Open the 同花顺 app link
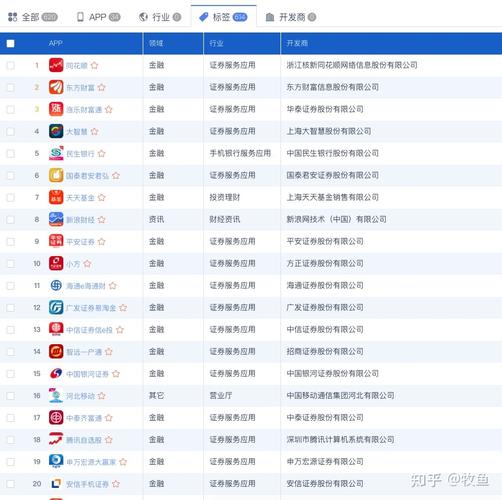The height and width of the screenshot is (500, 502). (77, 66)
